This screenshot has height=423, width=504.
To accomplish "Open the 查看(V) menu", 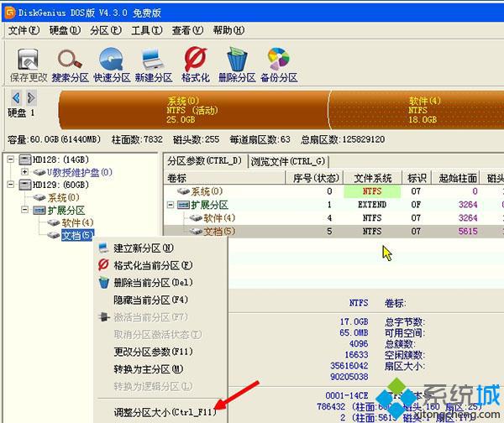I will click(187, 30).
